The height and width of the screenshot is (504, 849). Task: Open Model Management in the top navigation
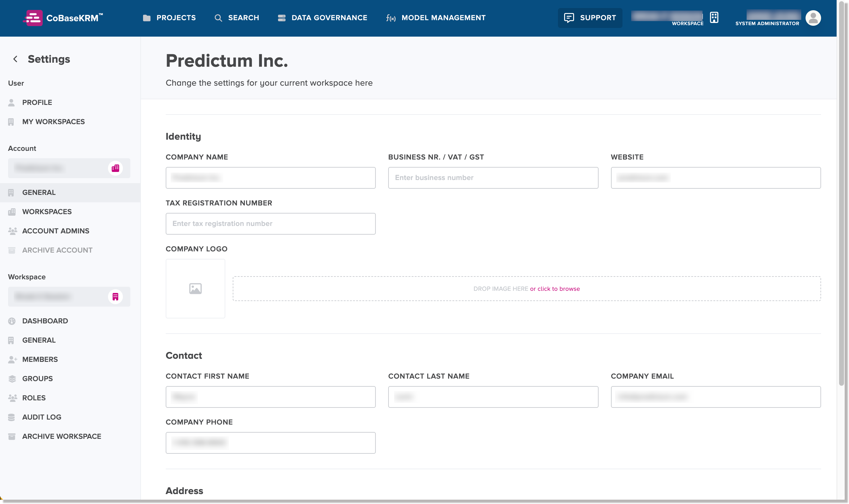click(x=436, y=18)
